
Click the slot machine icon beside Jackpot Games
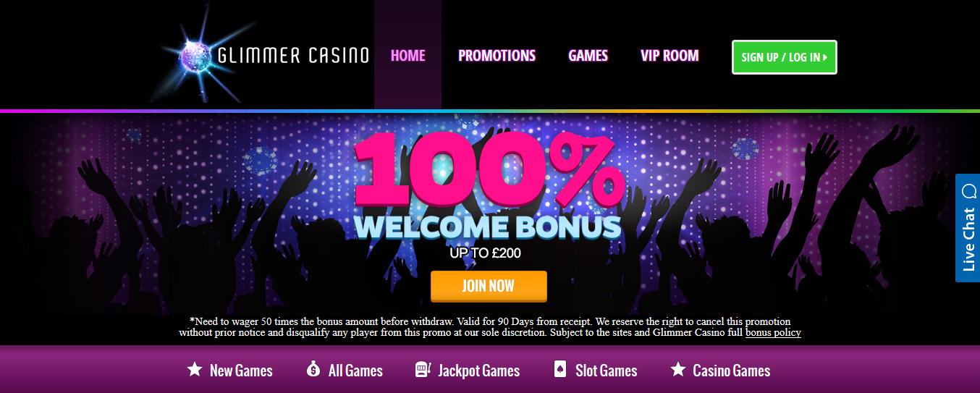(x=423, y=370)
